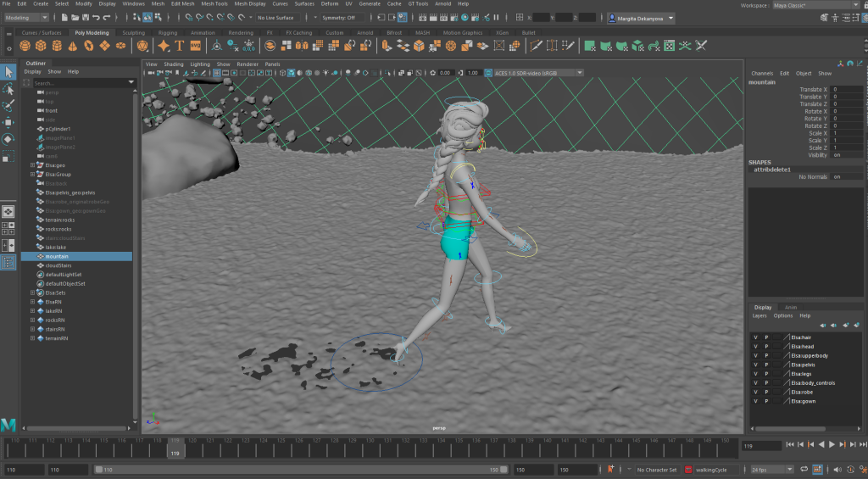Toggle playback P of Elsa:legs layer

click(x=766, y=374)
